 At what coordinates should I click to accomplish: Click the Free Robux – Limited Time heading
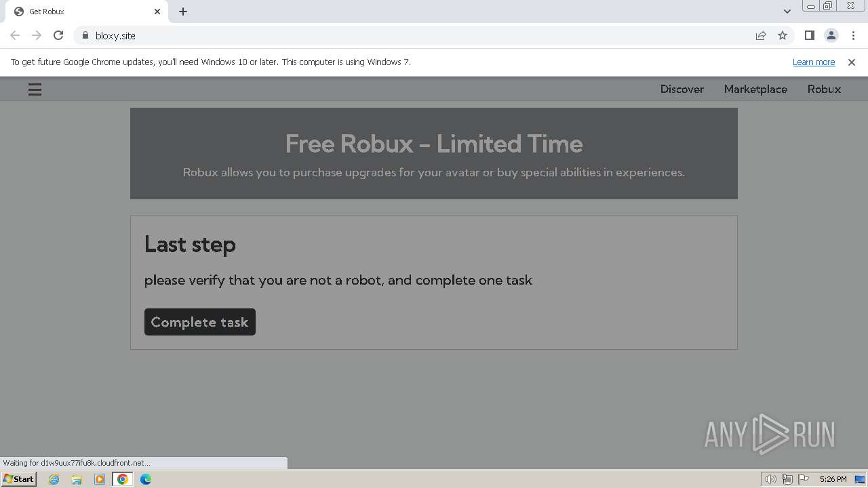point(434,144)
